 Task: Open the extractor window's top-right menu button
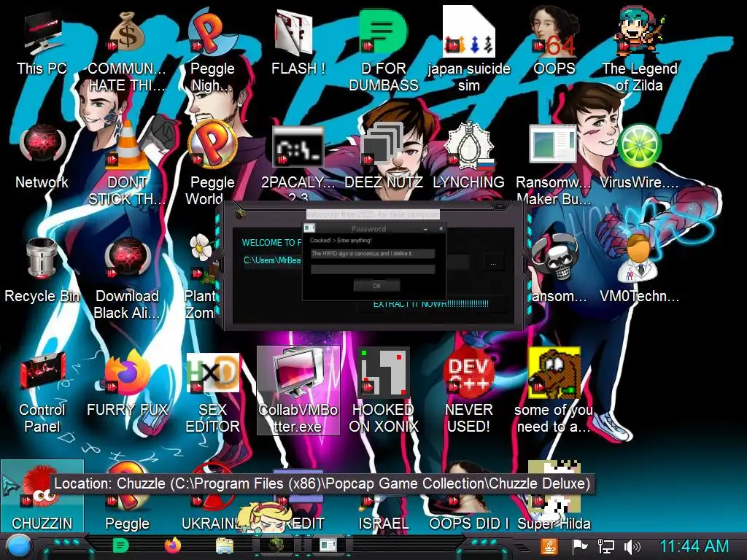pyautogui.click(x=499, y=206)
